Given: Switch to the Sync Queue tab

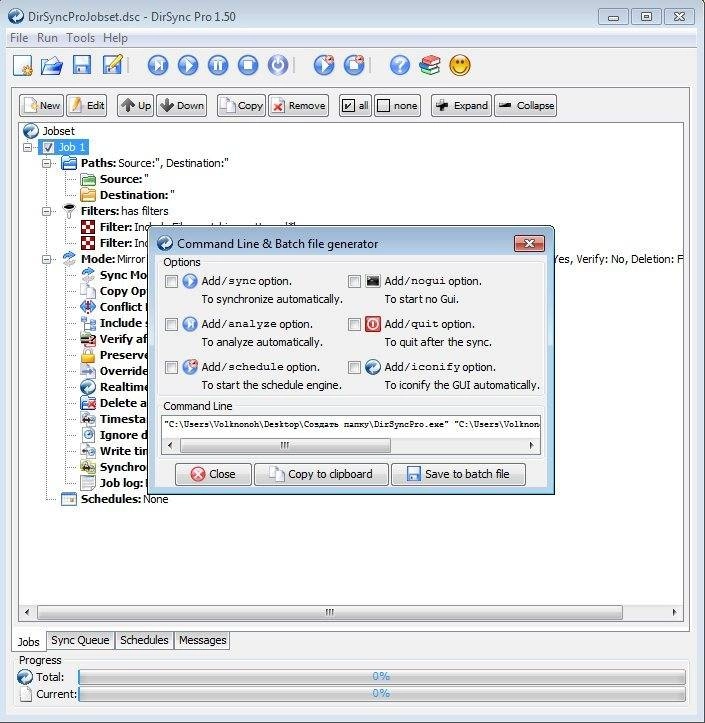Looking at the screenshot, I should click(80, 640).
